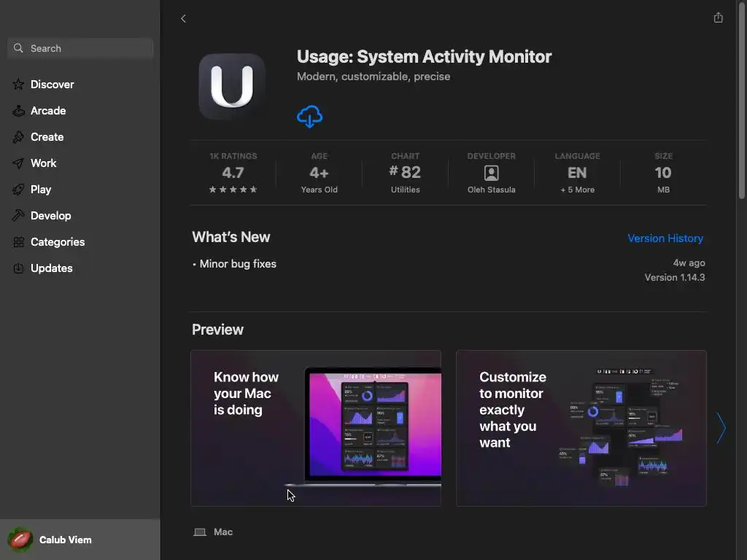
Task: Click Calub Viem account avatar
Action: (x=20, y=540)
